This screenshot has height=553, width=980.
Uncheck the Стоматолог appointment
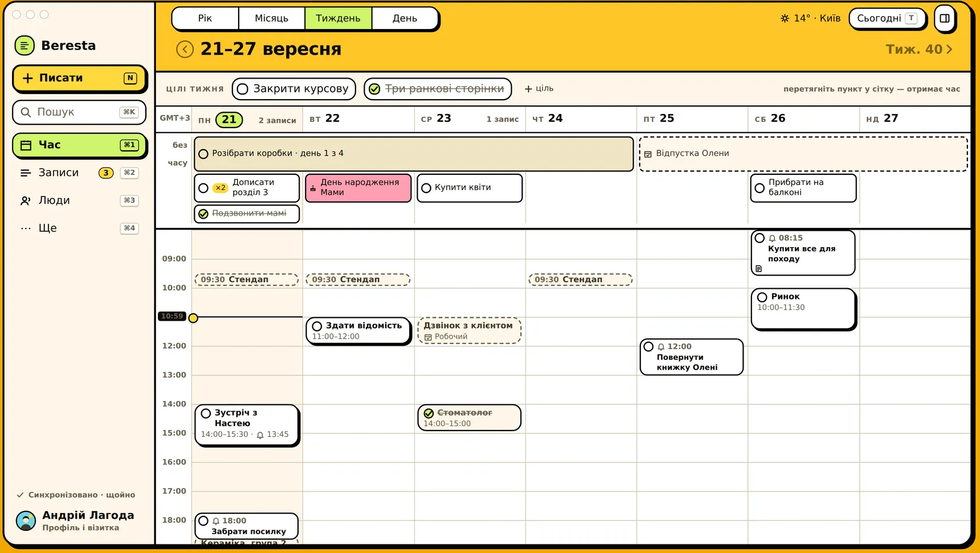point(428,413)
